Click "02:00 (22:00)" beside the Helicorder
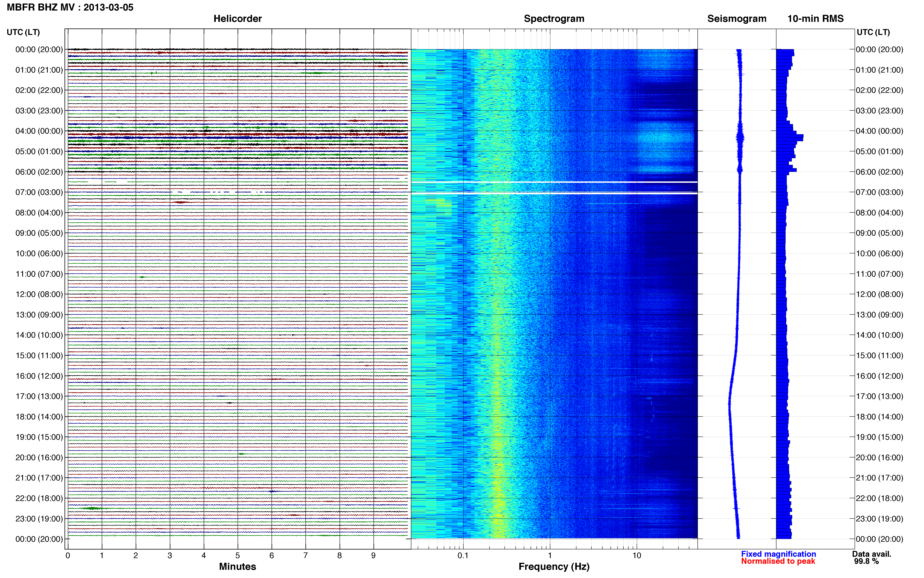 coord(39,90)
